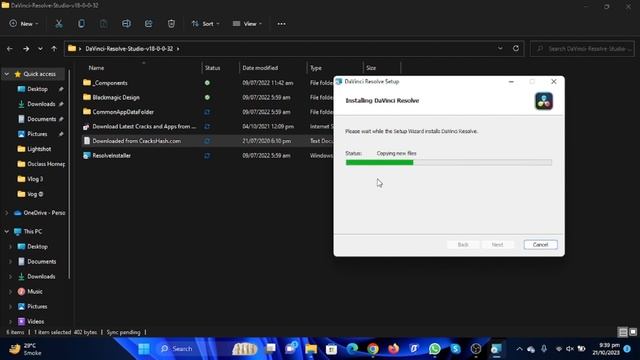Go back with the back arrow

(x=10, y=49)
